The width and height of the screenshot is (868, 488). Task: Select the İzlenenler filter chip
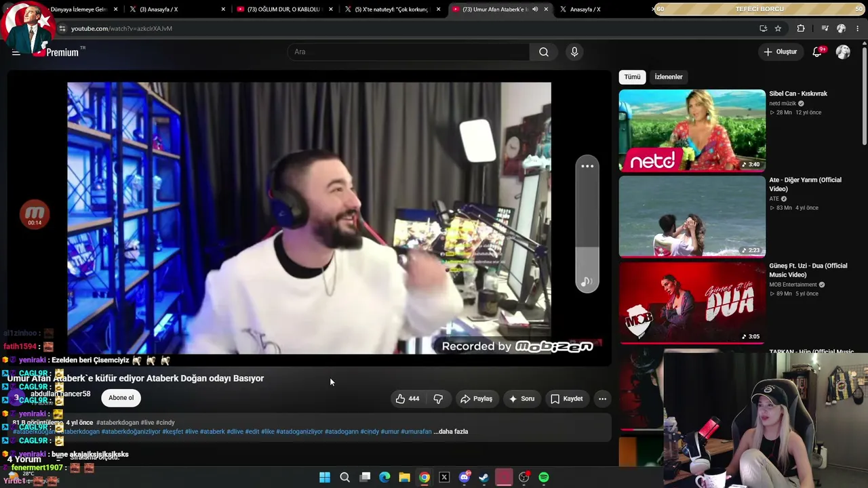click(669, 77)
